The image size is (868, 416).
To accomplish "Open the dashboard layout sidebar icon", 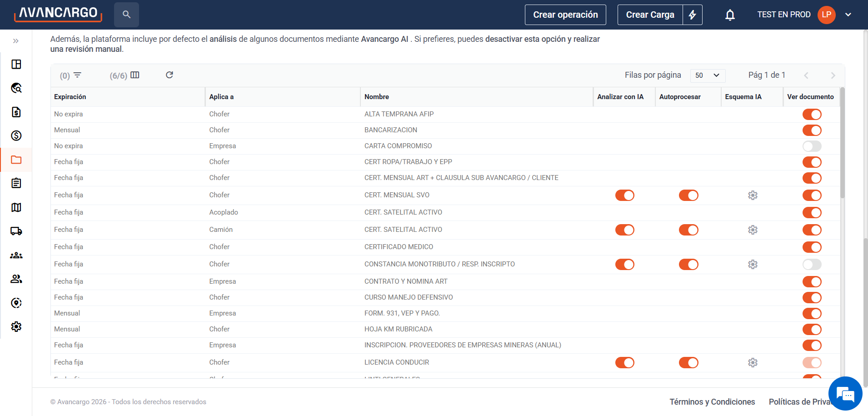I will tap(16, 64).
